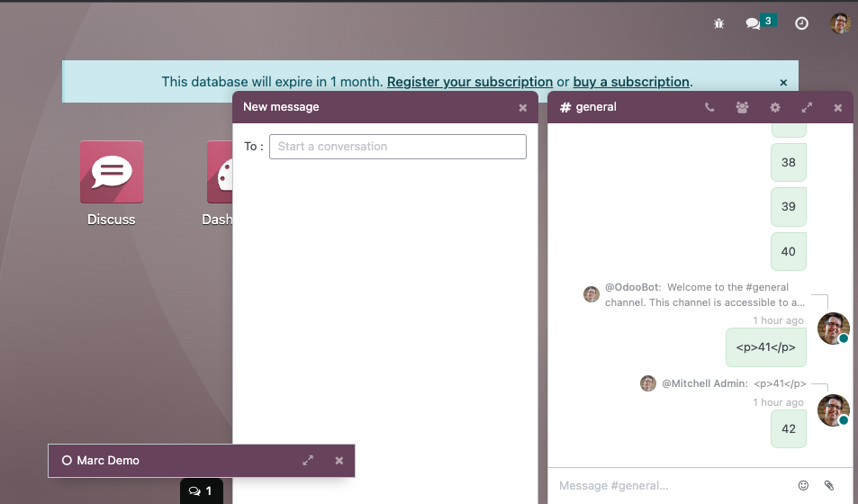Screen dimensions: 858x504
Task: Close the New message chat window
Action: pyautogui.click(x=522, y=108)
